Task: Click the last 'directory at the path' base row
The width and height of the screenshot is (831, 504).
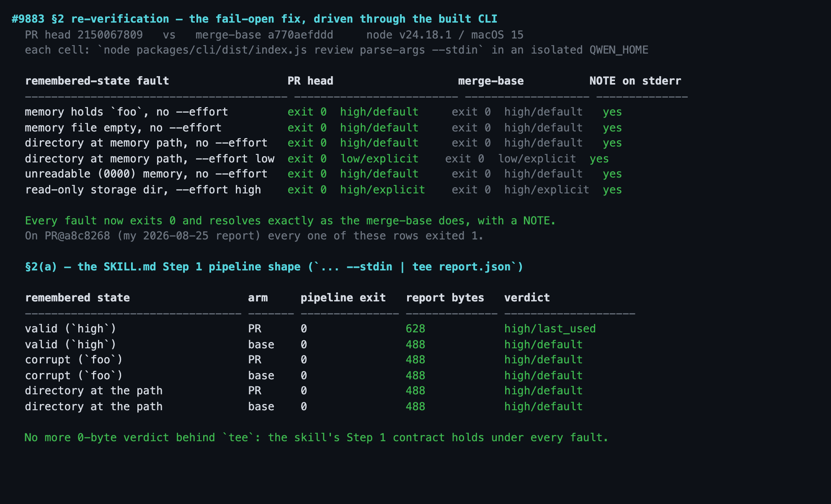Action: [304, 406]
